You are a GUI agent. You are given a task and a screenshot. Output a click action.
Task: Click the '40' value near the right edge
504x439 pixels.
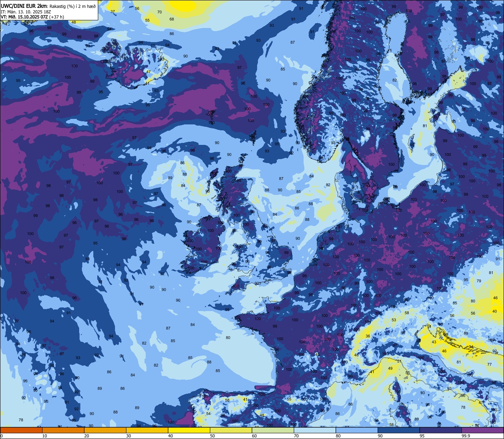coord(495,311)
